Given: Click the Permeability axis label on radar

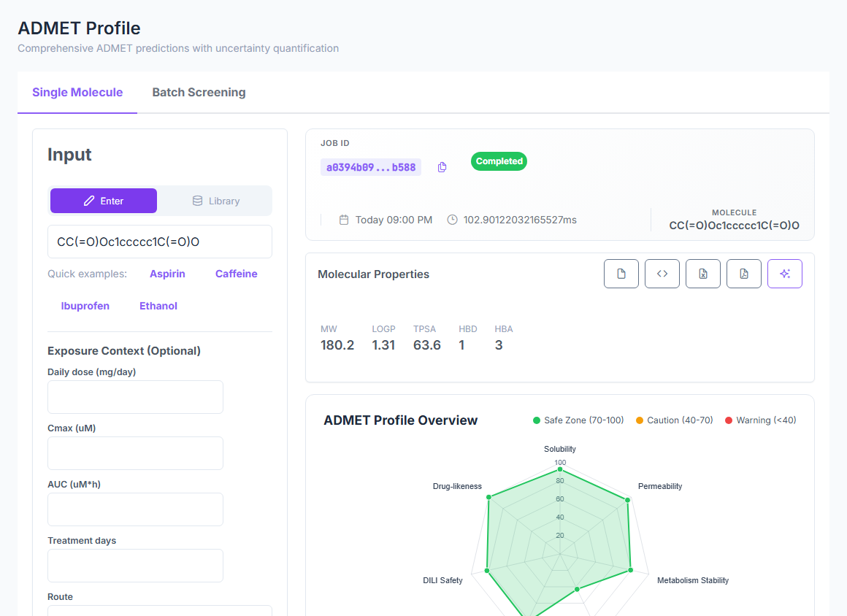Looking at the screenshot, I should point(660,486).
